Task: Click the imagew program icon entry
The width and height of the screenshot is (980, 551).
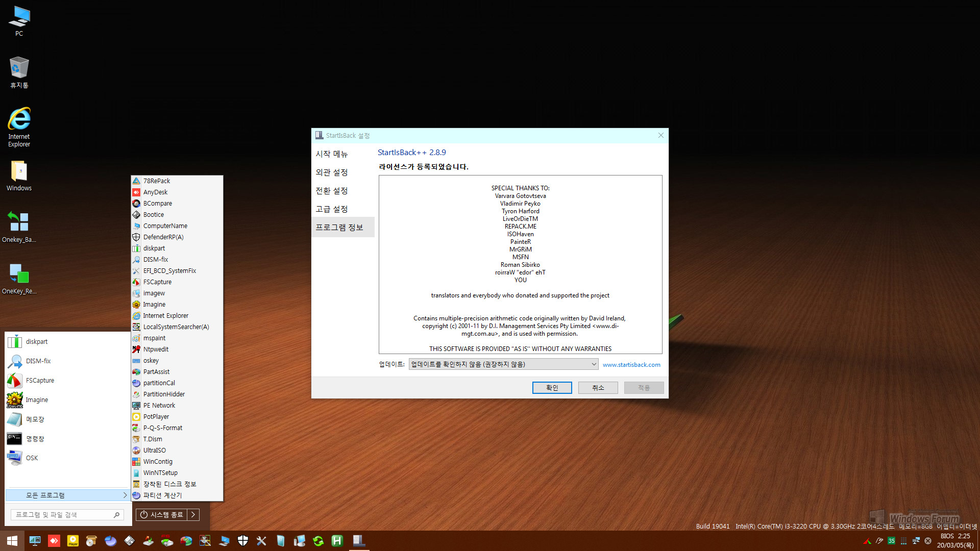Action: [177, 293]
